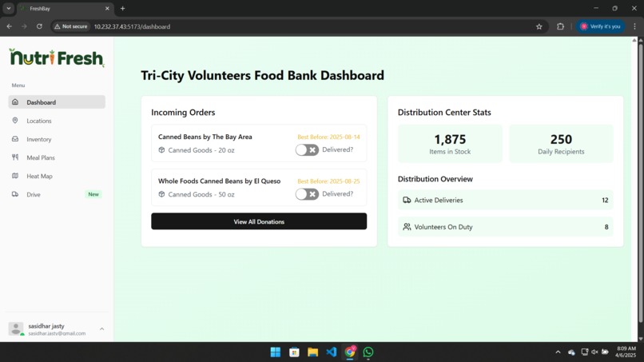This screenshot has width=644, height=362.
Task: Select the Active Deliveries row
Action: click(505, 200)
